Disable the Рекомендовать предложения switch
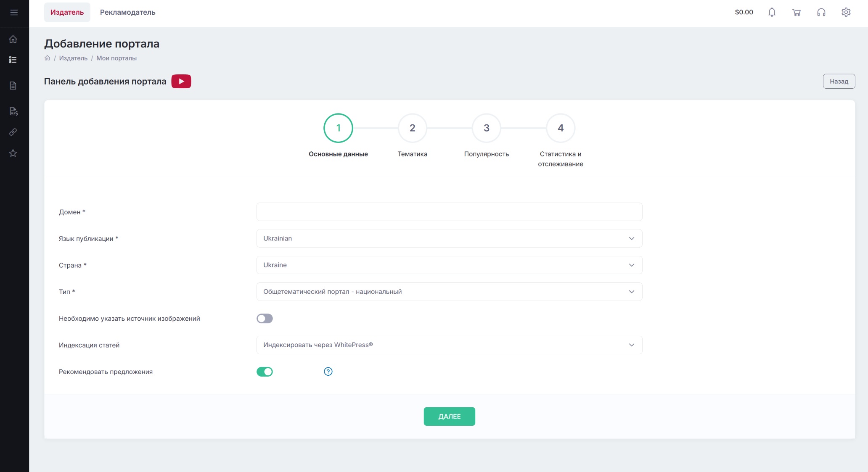868x472 pixels. pos(265,372)
